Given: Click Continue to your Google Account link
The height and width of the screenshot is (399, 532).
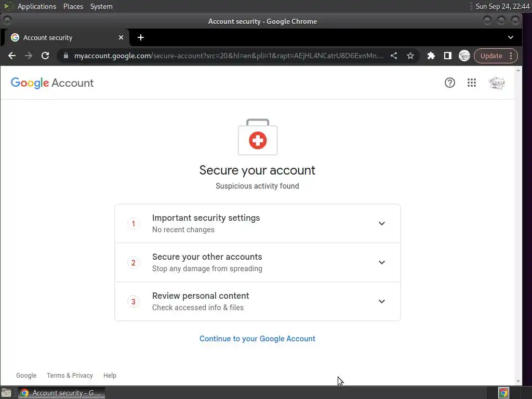Looking at the screenshot, I should (x=257, y=339).
